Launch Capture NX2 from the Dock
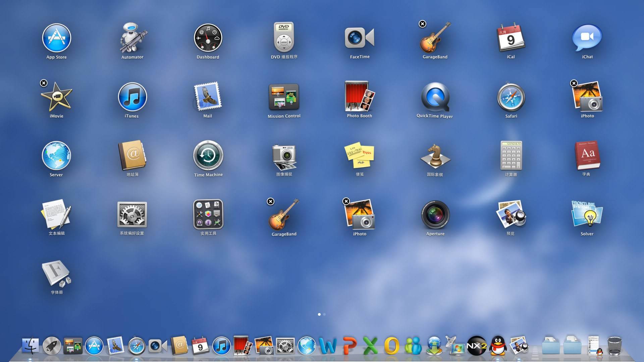This screenshot has height=362, width=644. [x=477, y=346]
